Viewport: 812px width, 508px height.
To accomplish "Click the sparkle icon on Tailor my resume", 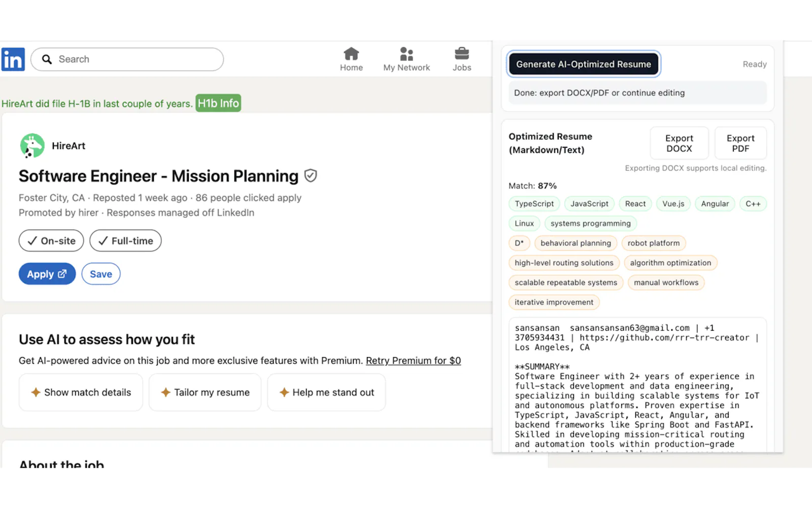I will 165,392.
